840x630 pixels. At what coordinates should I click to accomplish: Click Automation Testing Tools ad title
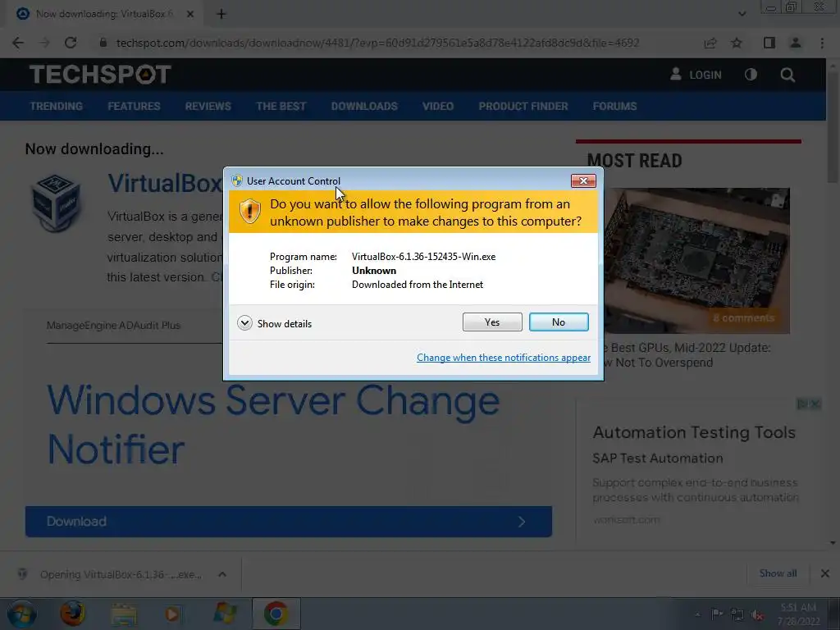(694, 432)
